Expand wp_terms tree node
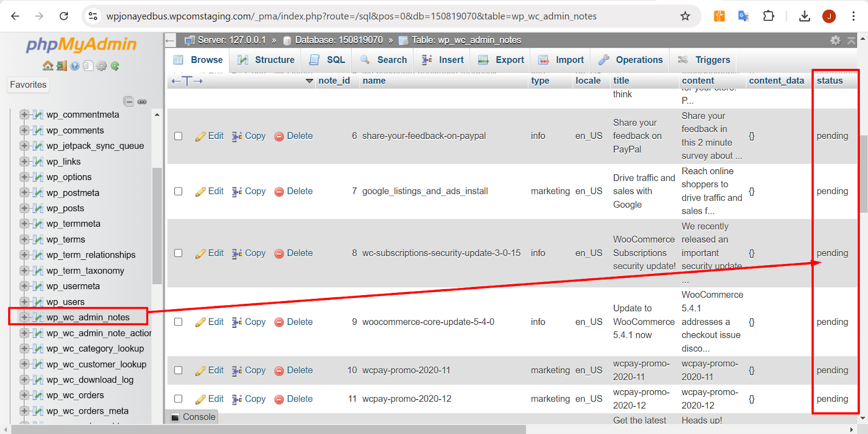The height and width of the screenshot is (434, 868). pyautogui.click(x=24, y=239)
